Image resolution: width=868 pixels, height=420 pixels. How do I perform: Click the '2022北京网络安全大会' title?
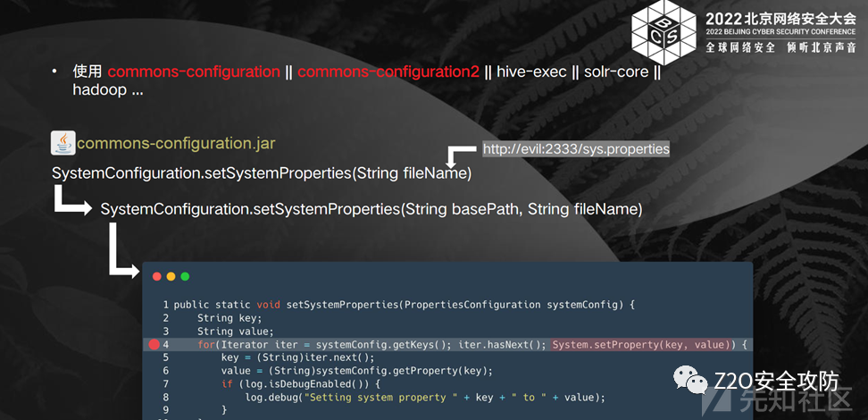coord(780,18)
